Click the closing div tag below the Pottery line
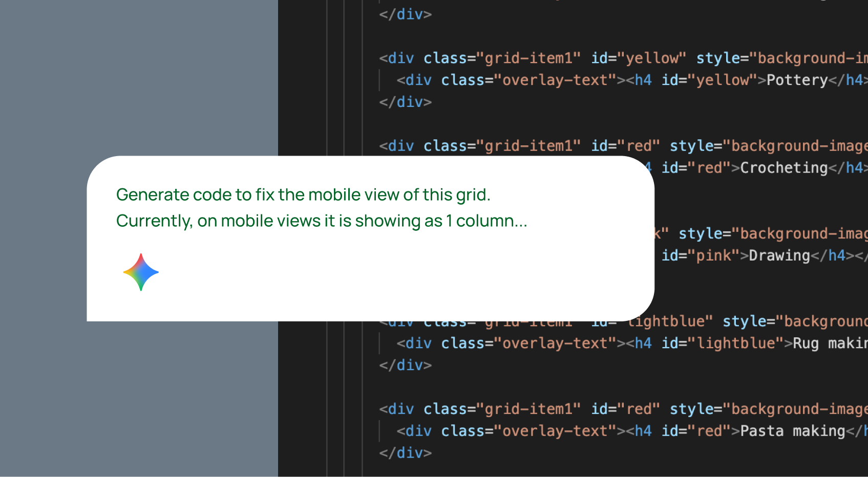 405,102
